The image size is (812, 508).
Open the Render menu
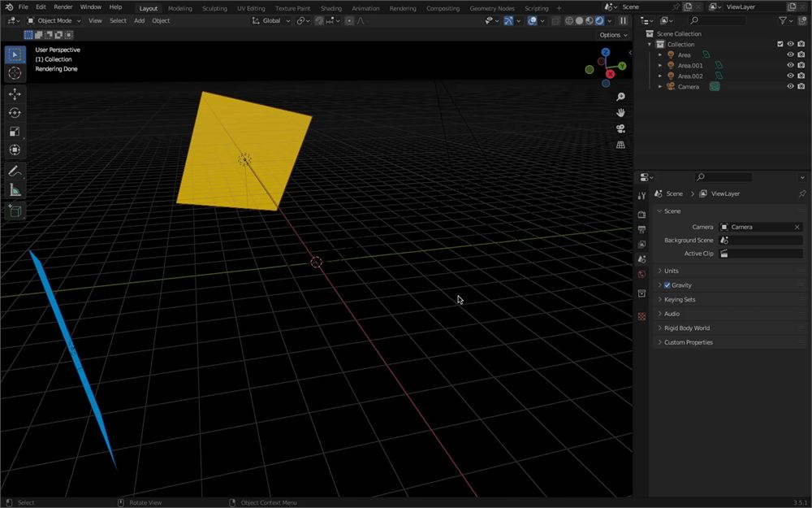tap(63, 7)
